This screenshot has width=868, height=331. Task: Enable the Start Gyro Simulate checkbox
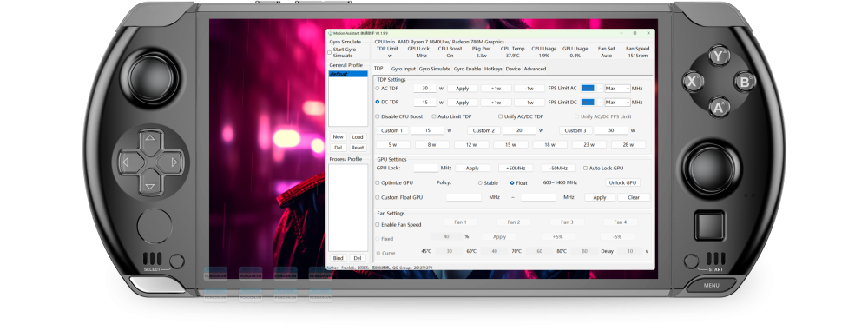click(329, 53)
